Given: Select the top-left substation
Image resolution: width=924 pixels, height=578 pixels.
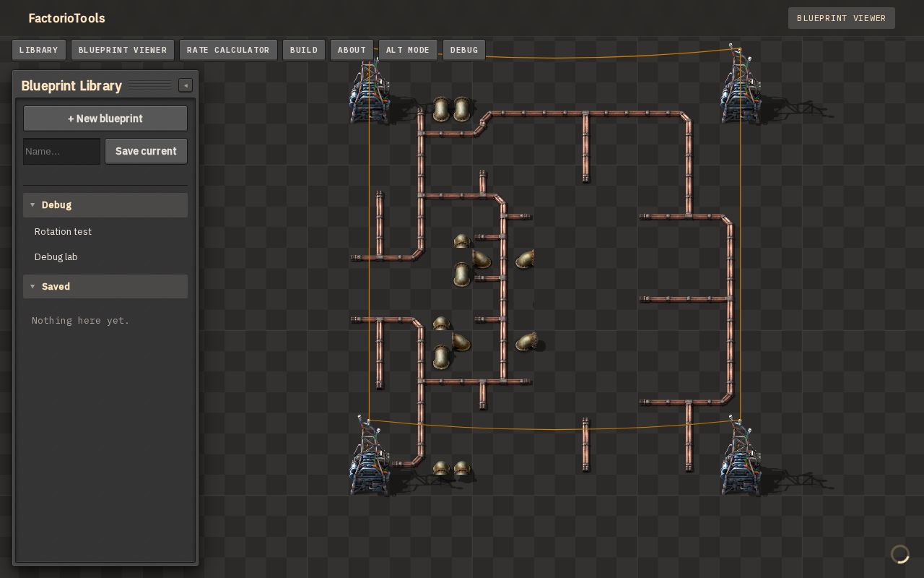Looking at the screenshot, I should (370, 92).
